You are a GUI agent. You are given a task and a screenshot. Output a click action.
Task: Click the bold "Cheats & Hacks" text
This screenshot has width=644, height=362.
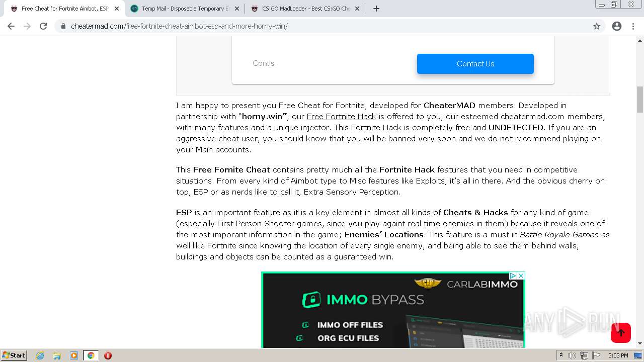coord(475,213)
